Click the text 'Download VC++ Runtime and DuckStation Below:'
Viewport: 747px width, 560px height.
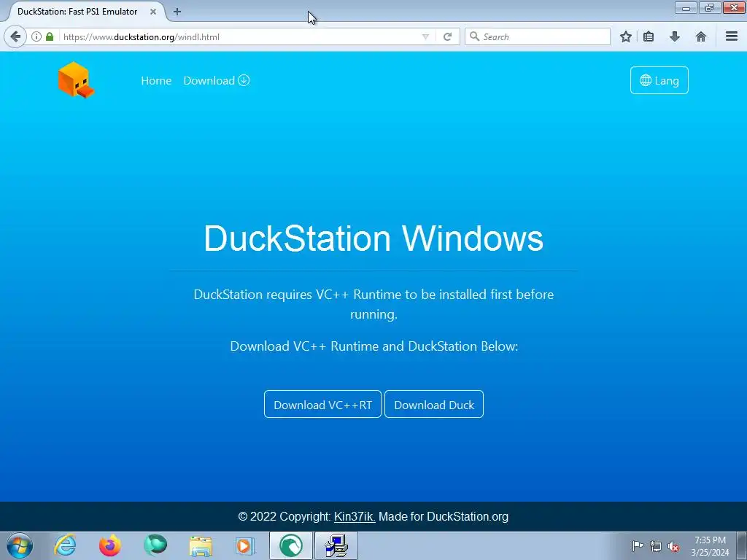[x=374, y=346]
